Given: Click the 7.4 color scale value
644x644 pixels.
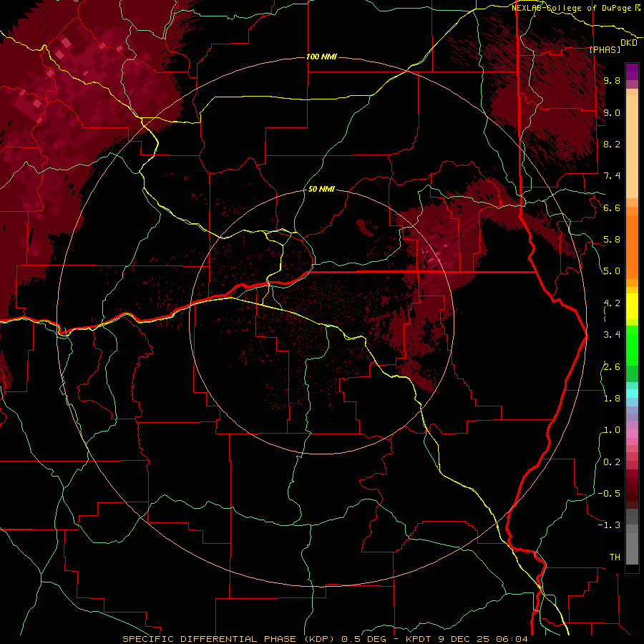Looking at the screenshot, I should (x=612, y=176).
